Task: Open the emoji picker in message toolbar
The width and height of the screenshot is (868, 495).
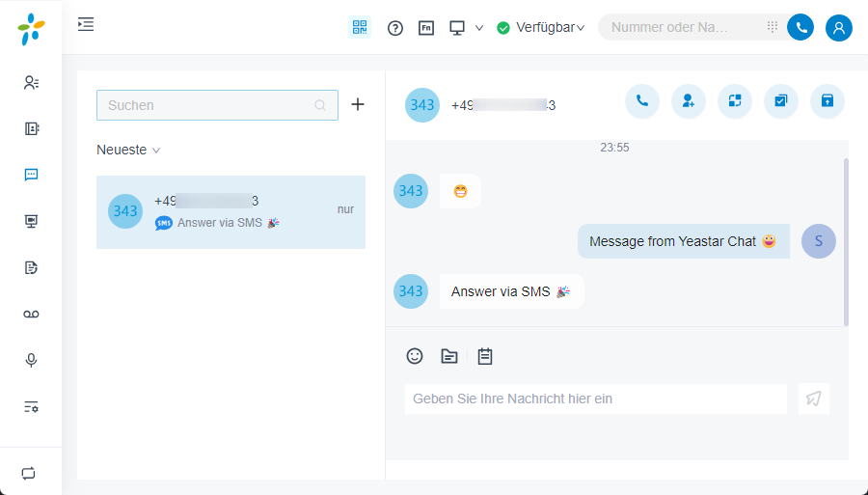Action: tap(415, 356)
